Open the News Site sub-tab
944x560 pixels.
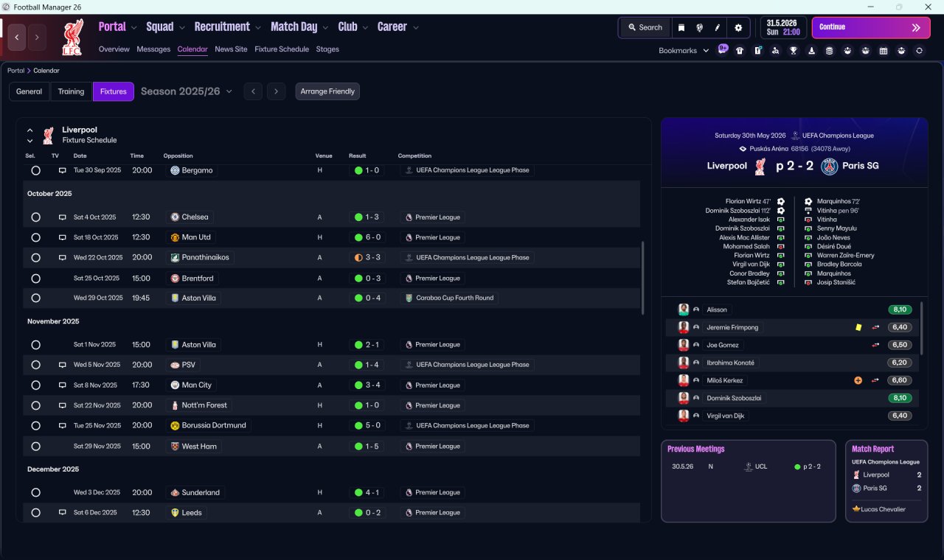click(x=231, y=49)
